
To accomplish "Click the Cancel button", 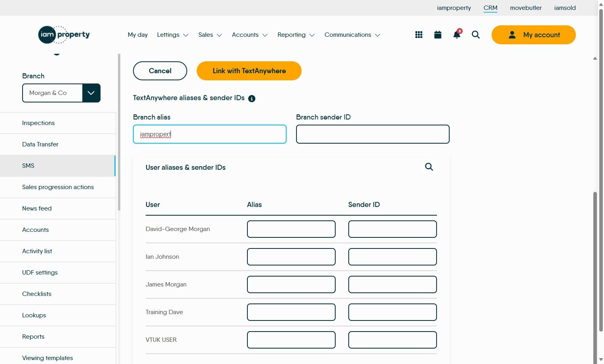I will 160,71.
